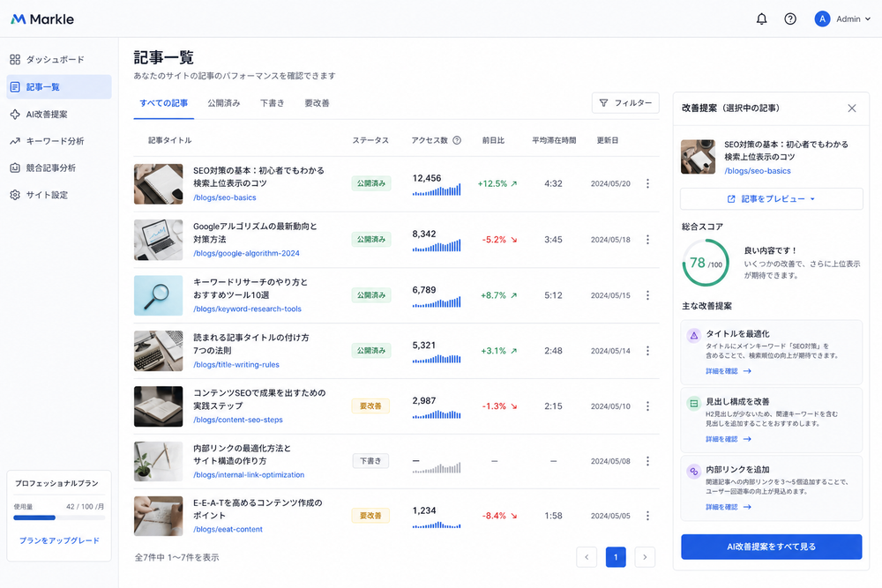Switch to 下書き tab

click(x=273, y=103)
